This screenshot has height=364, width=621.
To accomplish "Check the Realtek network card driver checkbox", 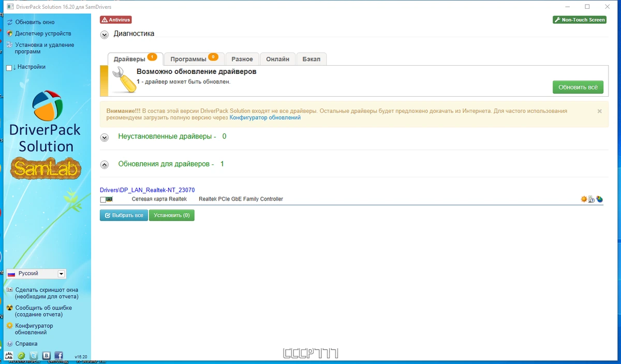I will [102, 200].
